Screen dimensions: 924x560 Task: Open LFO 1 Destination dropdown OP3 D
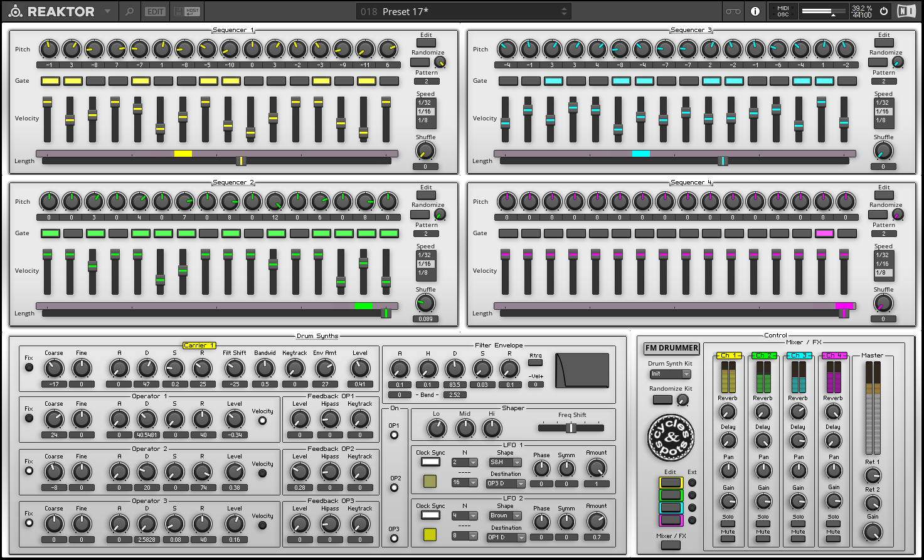click(506, 483)
